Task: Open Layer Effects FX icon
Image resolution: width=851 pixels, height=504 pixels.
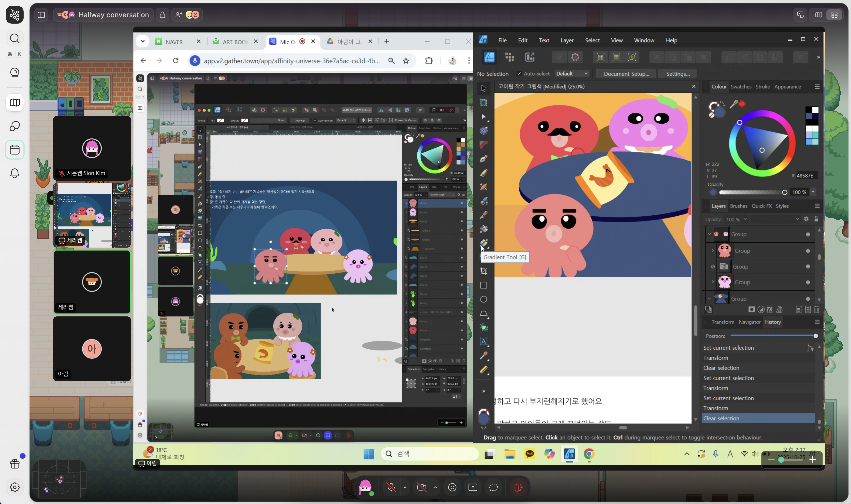Action: (x=770, y=309)
